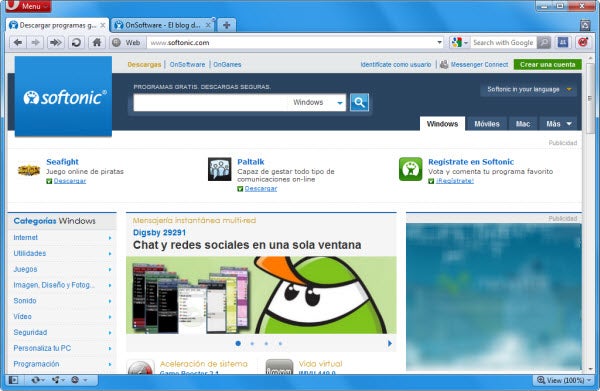Screen dimensions: 600x391
Task: Expand Vídeo category arrow
Action: pyautogui.click(x=110, y=317)
